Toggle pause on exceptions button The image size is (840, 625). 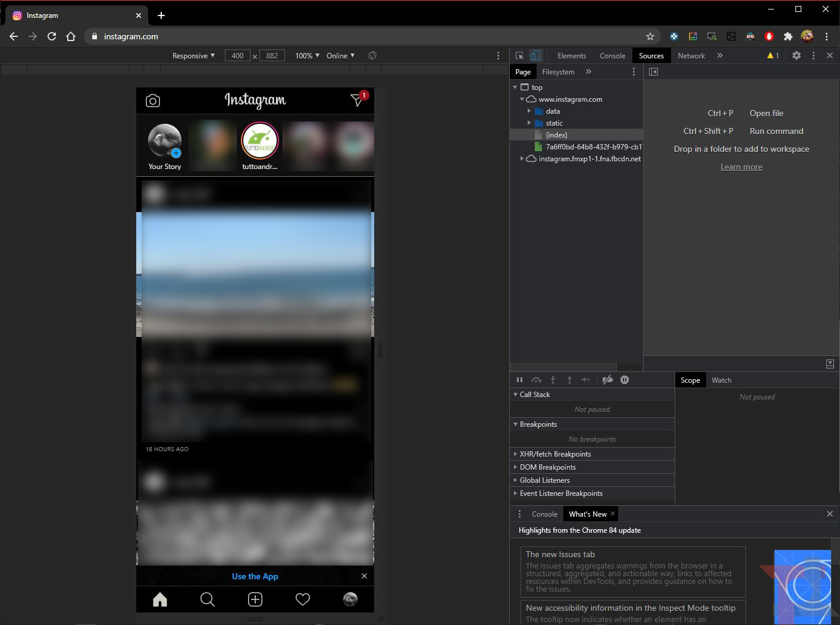point(625,380)
